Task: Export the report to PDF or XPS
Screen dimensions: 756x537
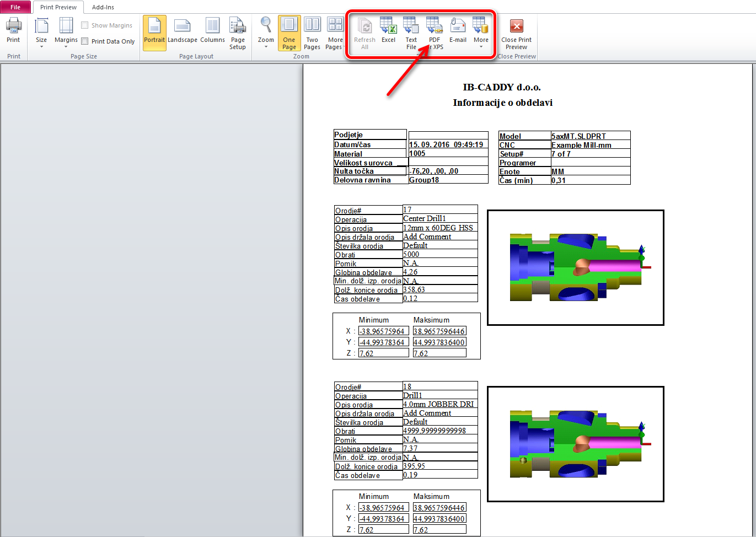Action: click(x=435, y=33)
